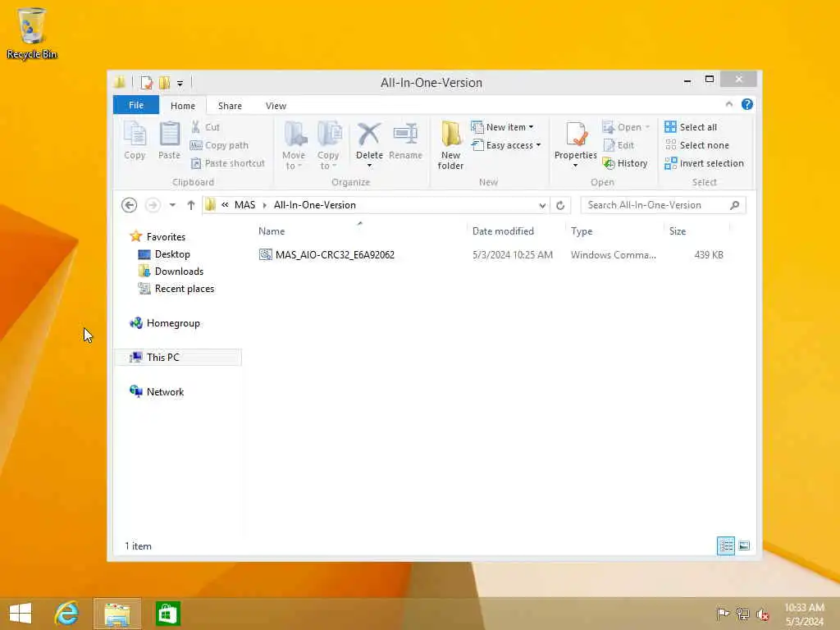Click the muted volume tray icon
Screen dimensions: 840x630
click(762, 614)
